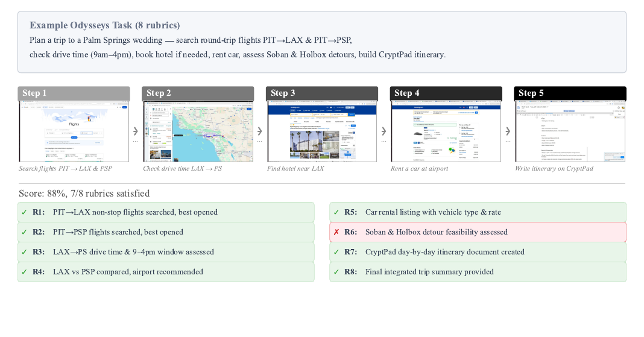Open the Step 3 hotel search screenshot
The height and width of the screenshot is (337, 644).
[322, 131]
